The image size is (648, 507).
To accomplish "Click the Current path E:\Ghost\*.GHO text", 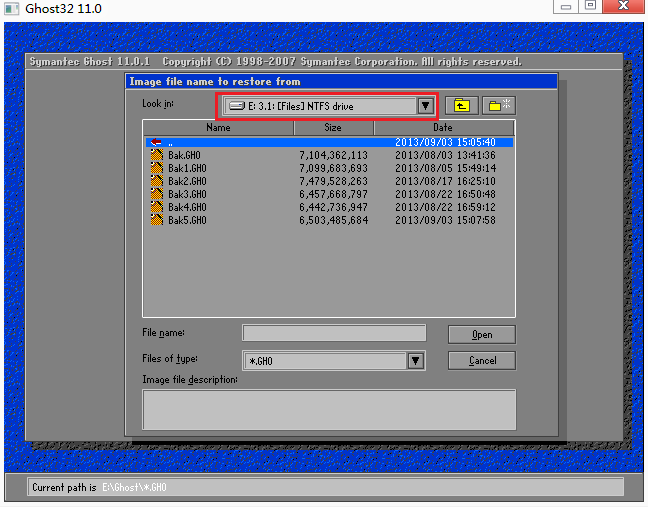I will tap(134, 488).
